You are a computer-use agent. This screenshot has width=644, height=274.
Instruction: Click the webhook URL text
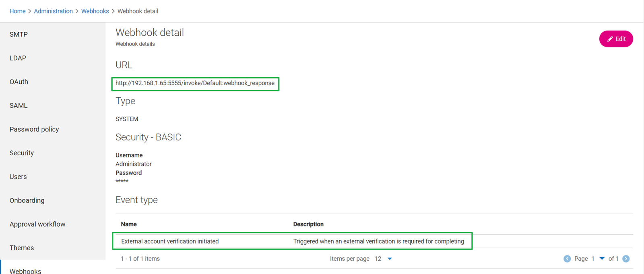tap(195, 83)
